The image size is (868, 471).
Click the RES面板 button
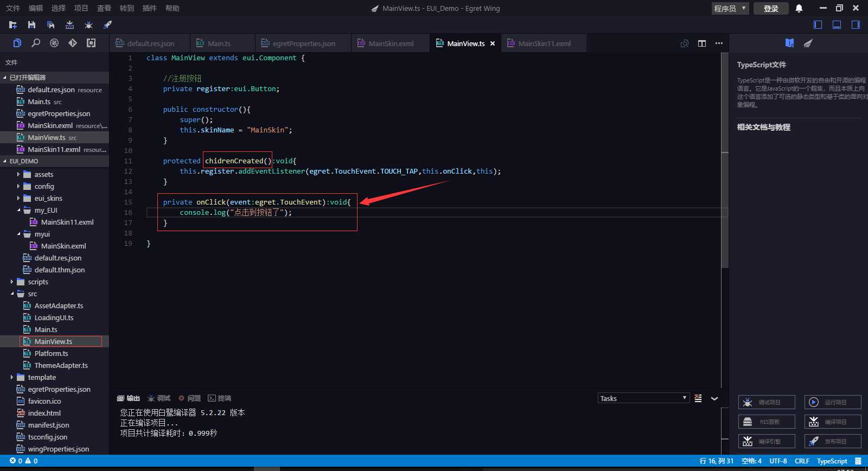(767, 422)
